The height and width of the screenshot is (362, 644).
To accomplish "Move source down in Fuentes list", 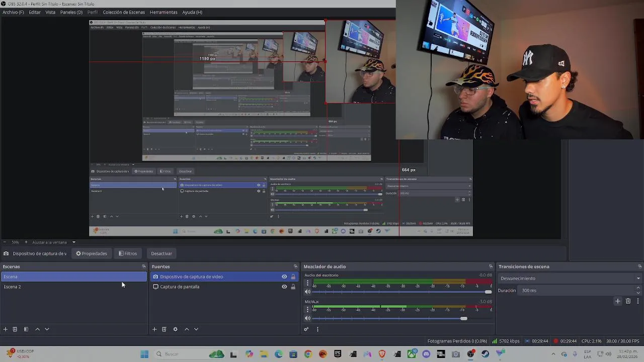I will [x=196, y=329].
